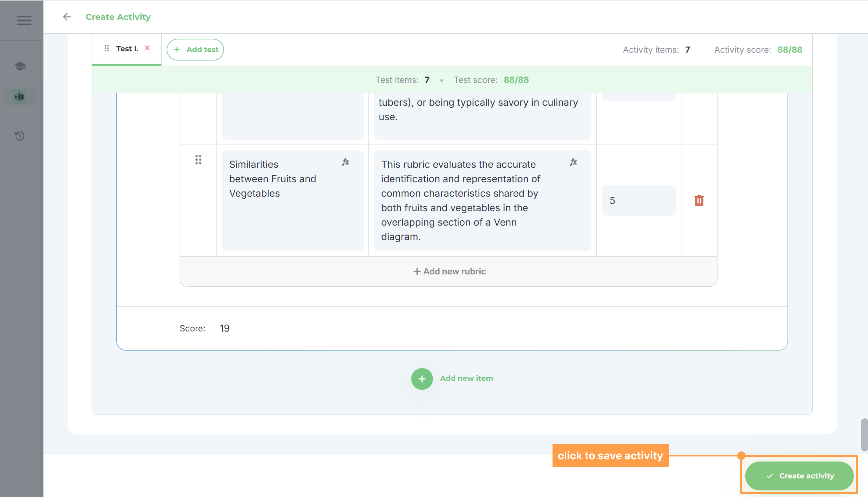The width and height of the screenshot is (868, 497).
Task: Delete the Similarities rubric with trash icon
Action: pyautogui.click(x=699, y=200)
